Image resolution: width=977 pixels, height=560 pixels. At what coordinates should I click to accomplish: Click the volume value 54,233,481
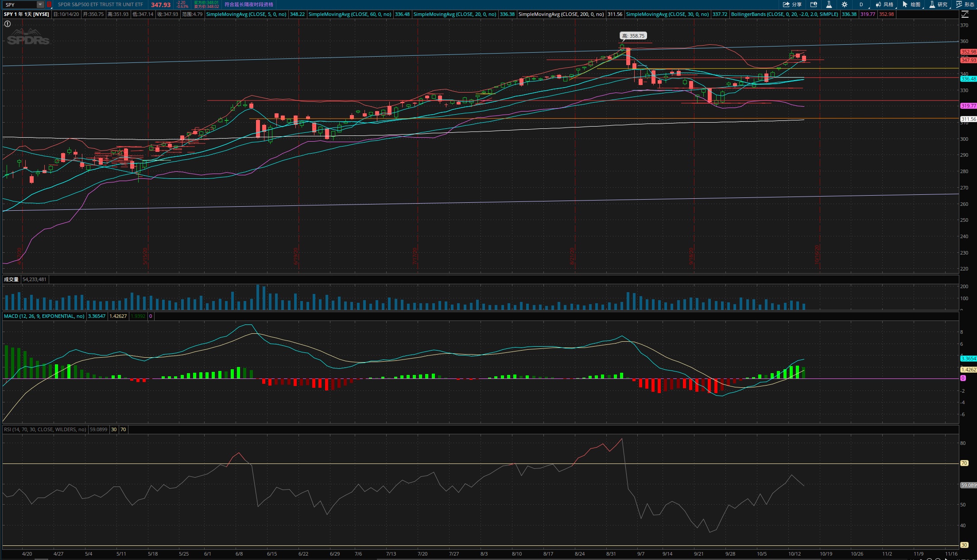click(35, 279)
